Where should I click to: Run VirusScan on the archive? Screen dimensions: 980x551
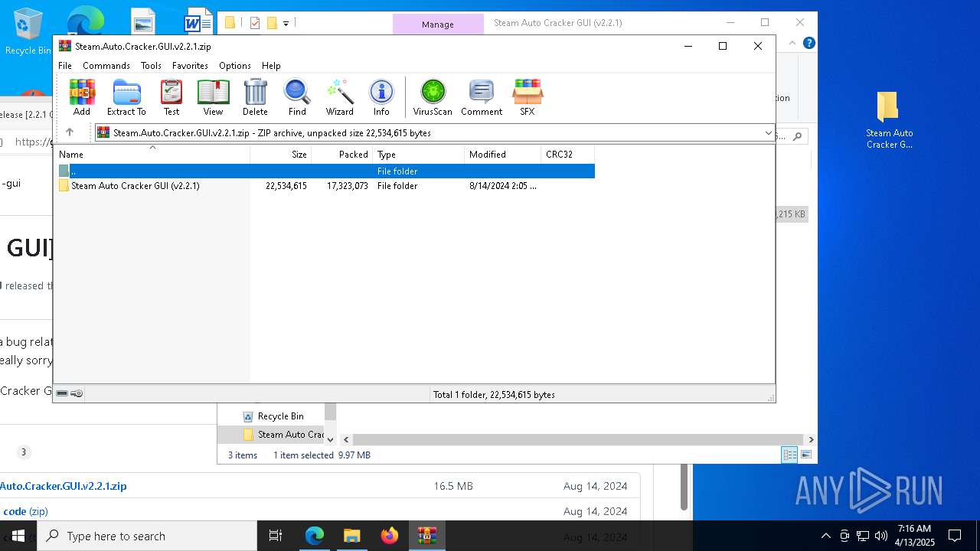click(433, 97)
